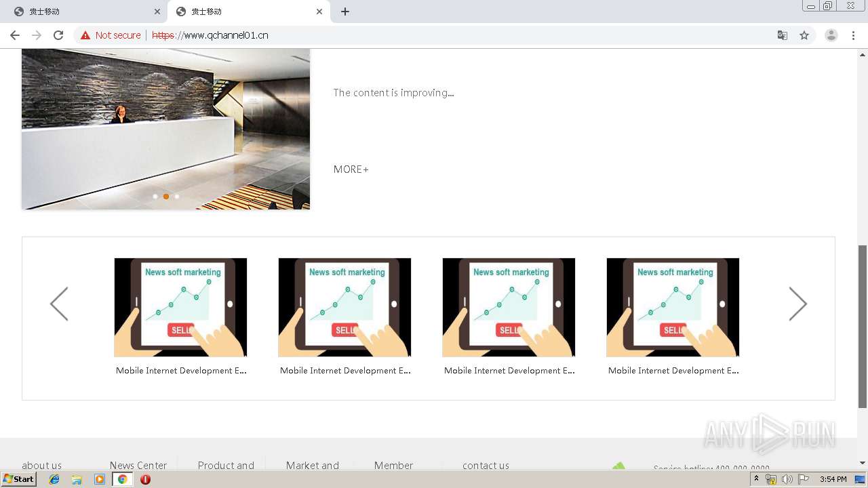Click the Chrome taskbar icon

point(122,479)
